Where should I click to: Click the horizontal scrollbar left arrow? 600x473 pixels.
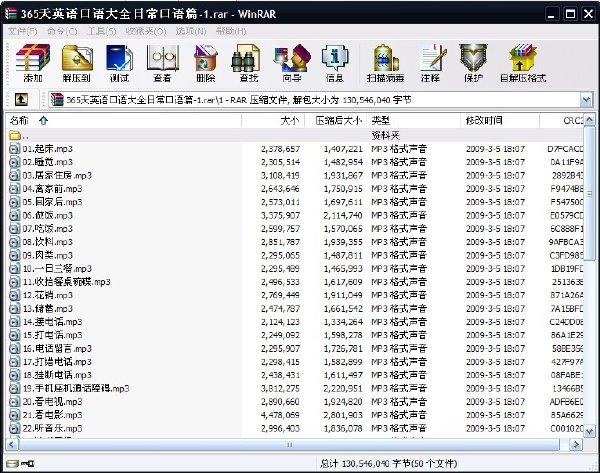pos(11,444)
